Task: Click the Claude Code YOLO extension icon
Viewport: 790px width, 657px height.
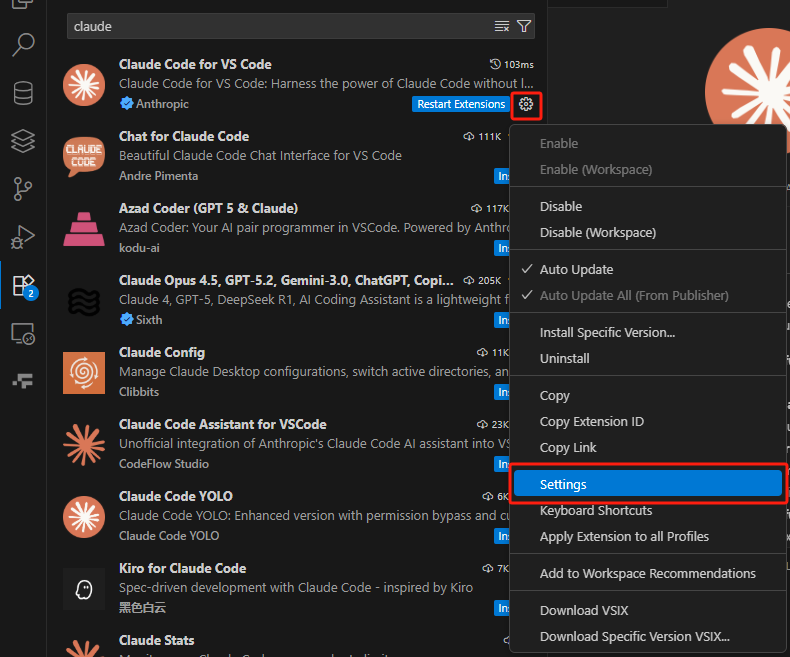Action: pos(84,517)
